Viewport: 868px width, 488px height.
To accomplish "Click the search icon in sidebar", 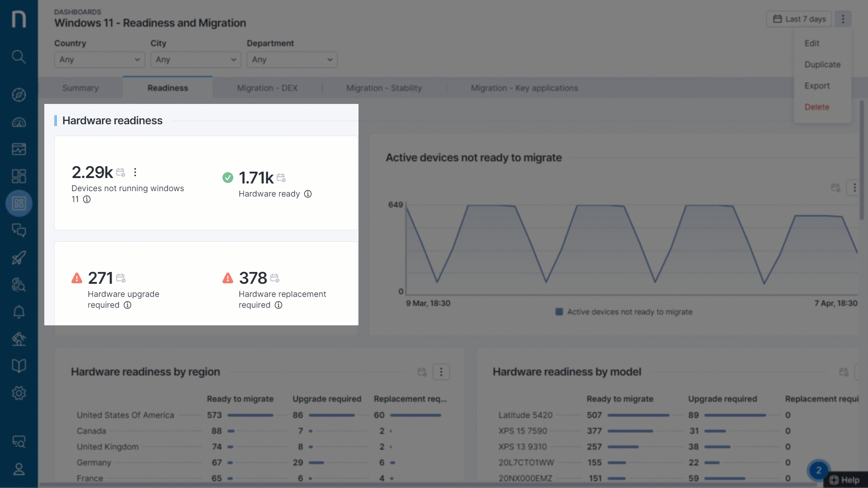I will click(x=19, y=57).
